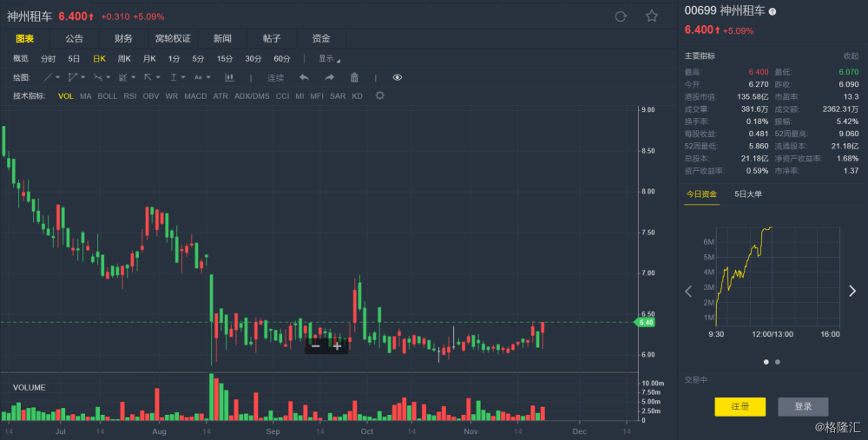Click the 6.40 price marker on axis
The height and width of the screenshot is (440, 868).
tap(645, 322)
